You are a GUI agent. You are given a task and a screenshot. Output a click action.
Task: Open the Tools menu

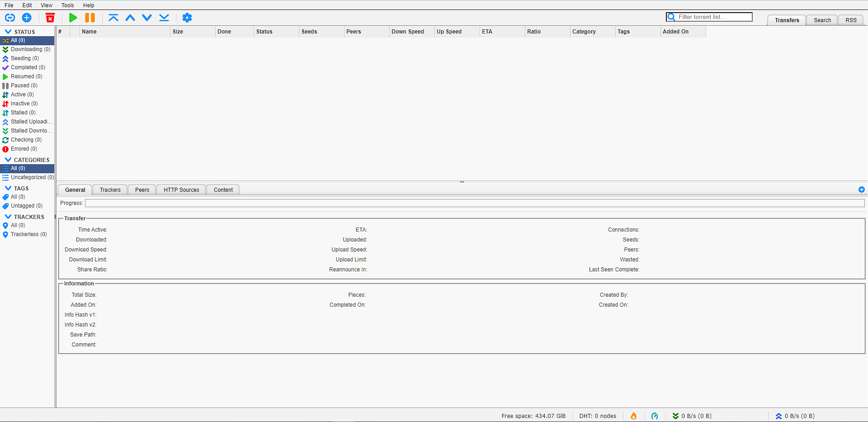[x=68, y=5]
